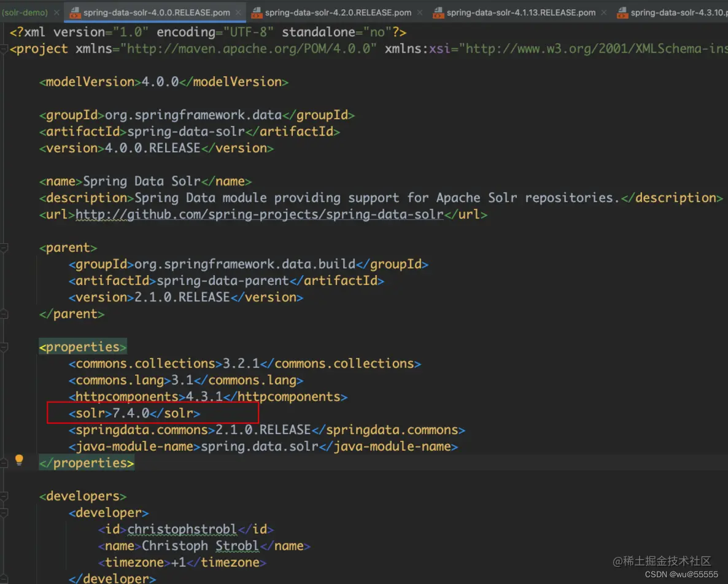Click the timezone +1 line

tap(182, 563)
